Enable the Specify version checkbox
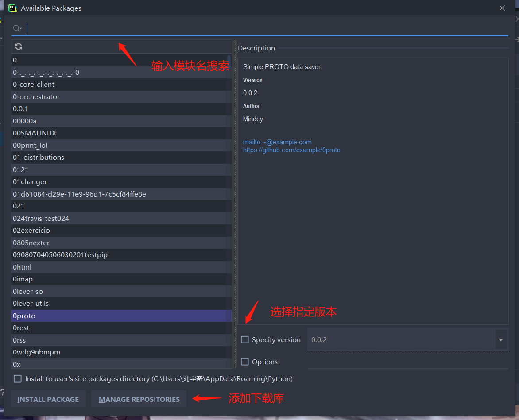 [x=245, y=339]
